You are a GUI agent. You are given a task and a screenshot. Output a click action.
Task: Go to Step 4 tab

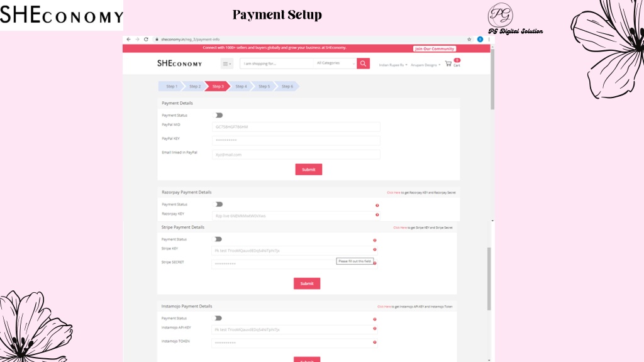pyautogui.click(x=241, y=86)
